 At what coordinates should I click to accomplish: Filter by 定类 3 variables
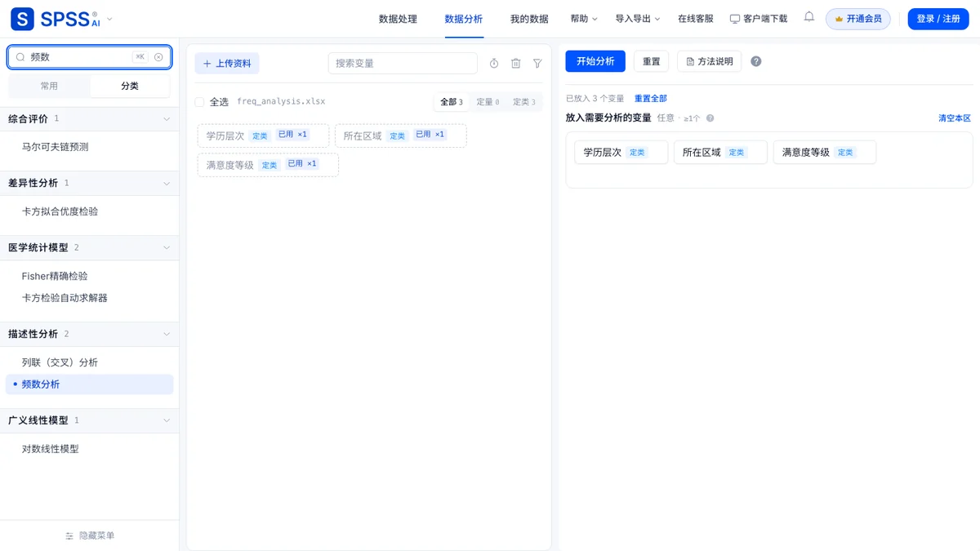click(524, 102)
